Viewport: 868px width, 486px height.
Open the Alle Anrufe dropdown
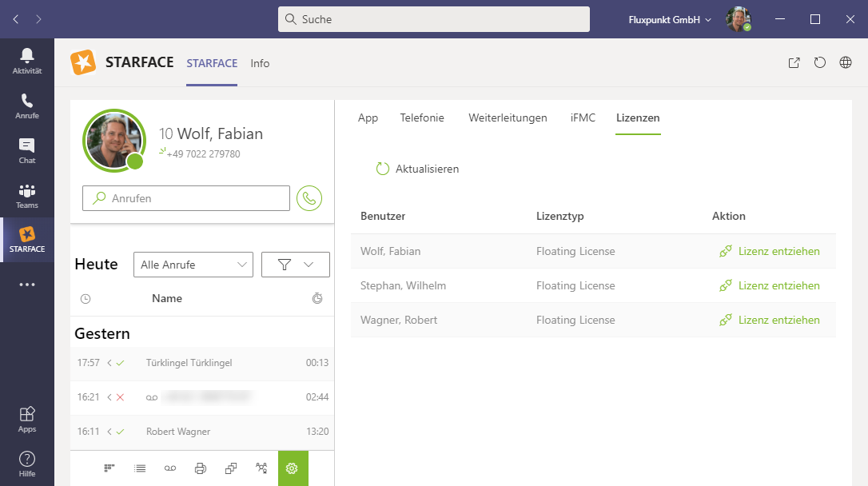[x=193, y=265]
